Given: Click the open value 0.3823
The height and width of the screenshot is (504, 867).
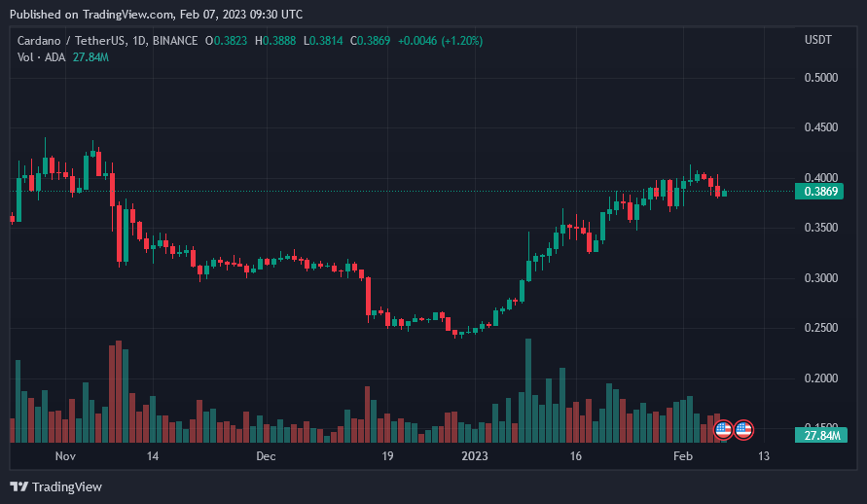Looking at the screenshot, I should [x=231, y=41].
